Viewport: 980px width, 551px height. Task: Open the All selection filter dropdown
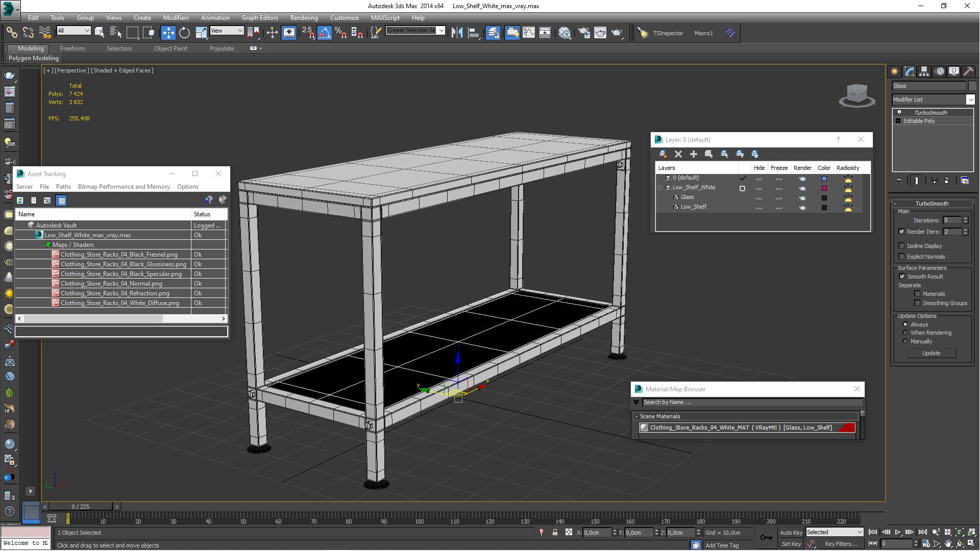tap(73, 31)
